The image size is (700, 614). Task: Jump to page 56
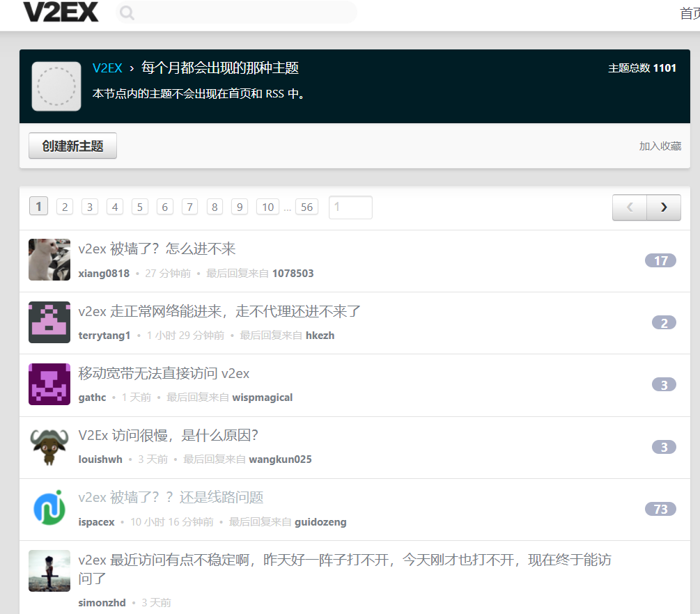(x=306, y=207)
